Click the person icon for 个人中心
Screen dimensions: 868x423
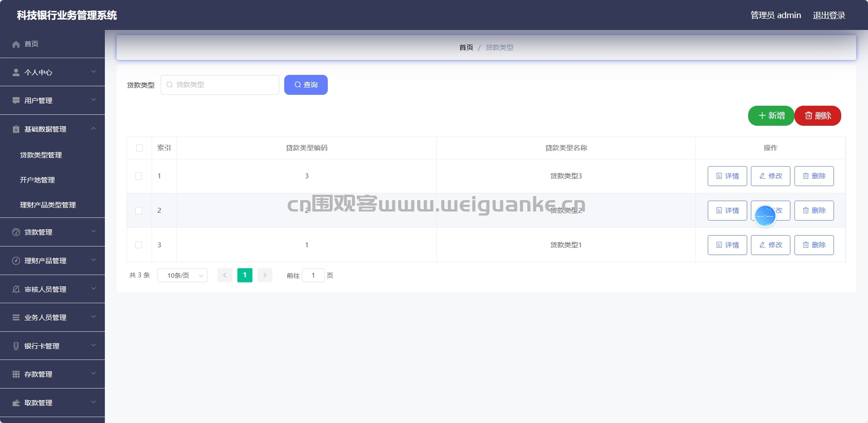16,72
